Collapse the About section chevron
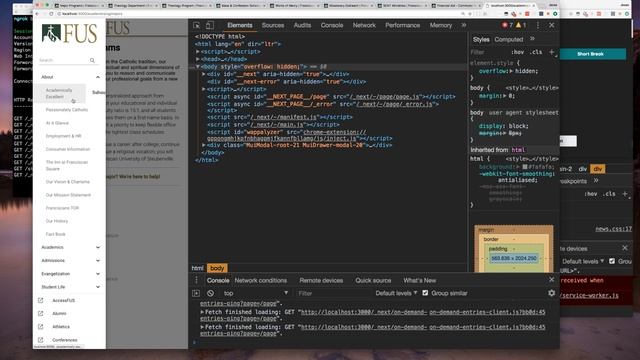Image resolution: width=640 pixels, height=360 pixels. click(x=98, y=77)
